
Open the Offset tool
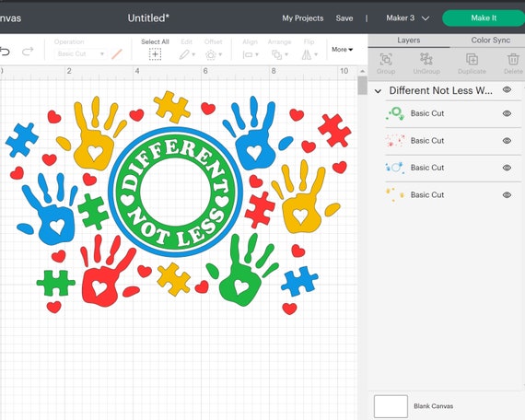[211, 54]
